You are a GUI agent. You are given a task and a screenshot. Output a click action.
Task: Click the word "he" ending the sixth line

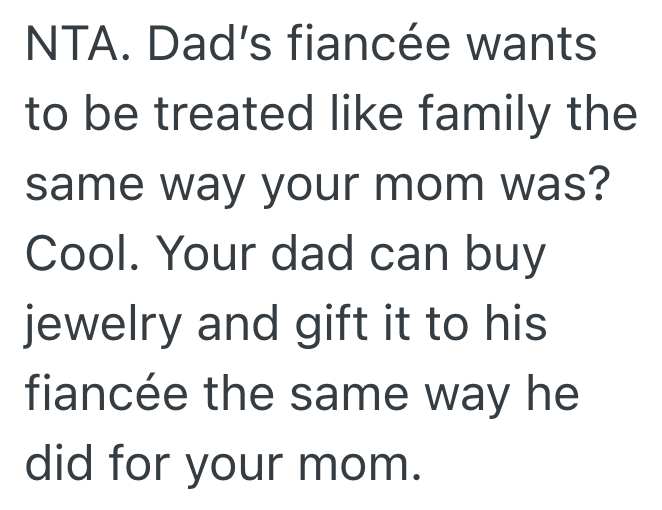pos(554,396)
